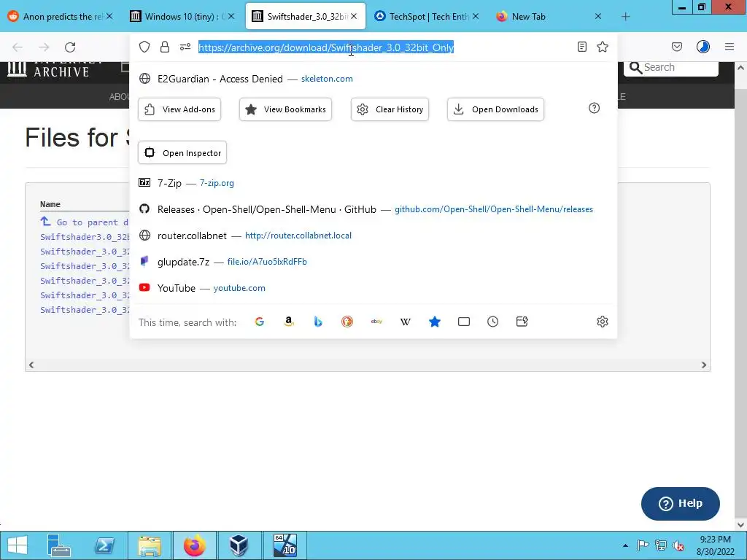Select glupdate.7z file.io suggestion

tap(373, 262)
